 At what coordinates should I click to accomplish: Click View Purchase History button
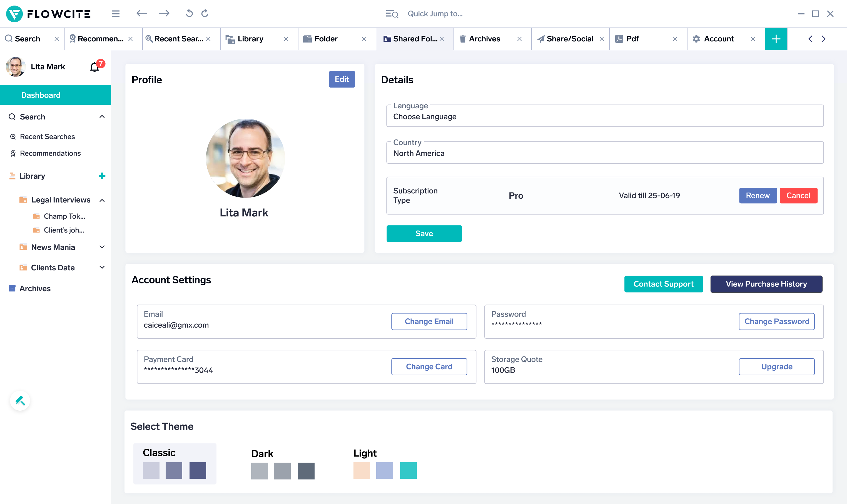point(766,284)
